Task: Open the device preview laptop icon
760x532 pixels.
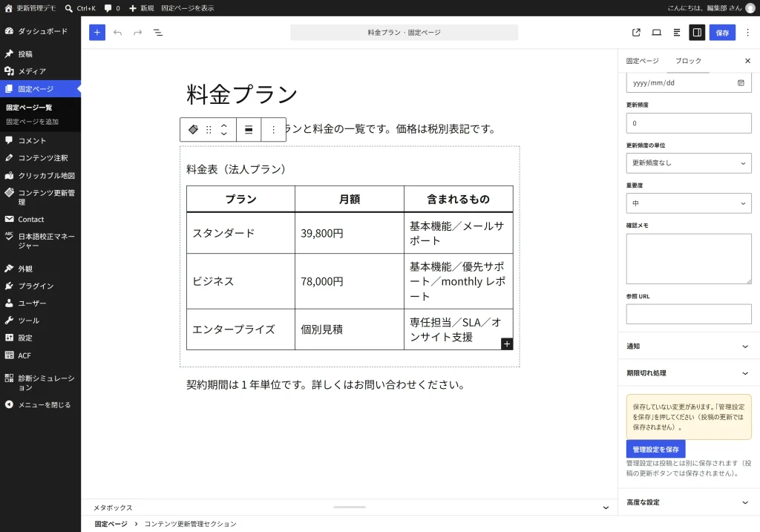Action: tap(656, 33)
